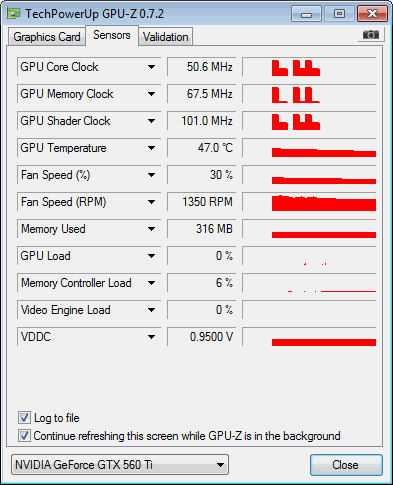The width and height of the screenshot is (393, 485).
Task: Uncheck Continue refreshing in background option
Action: coord(24,436)
